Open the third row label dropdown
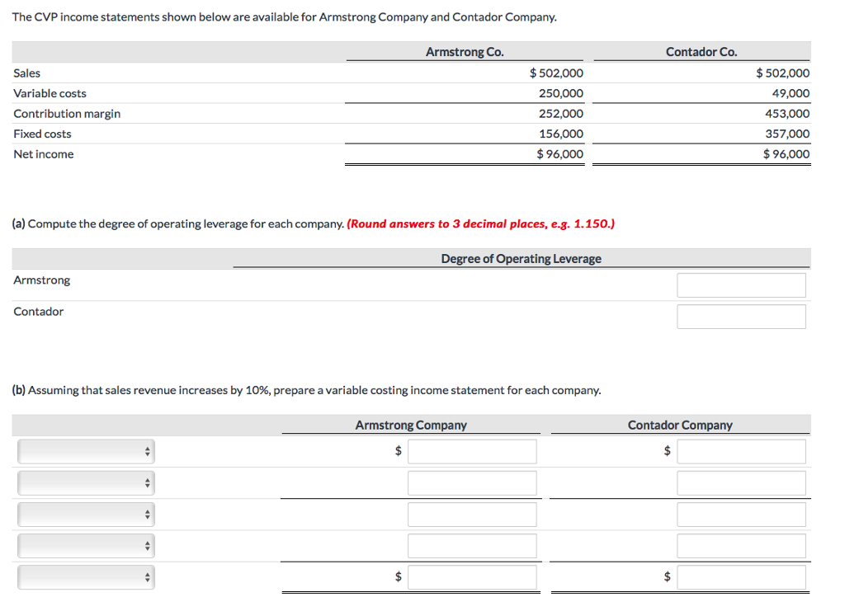 [x=86, y=515]
